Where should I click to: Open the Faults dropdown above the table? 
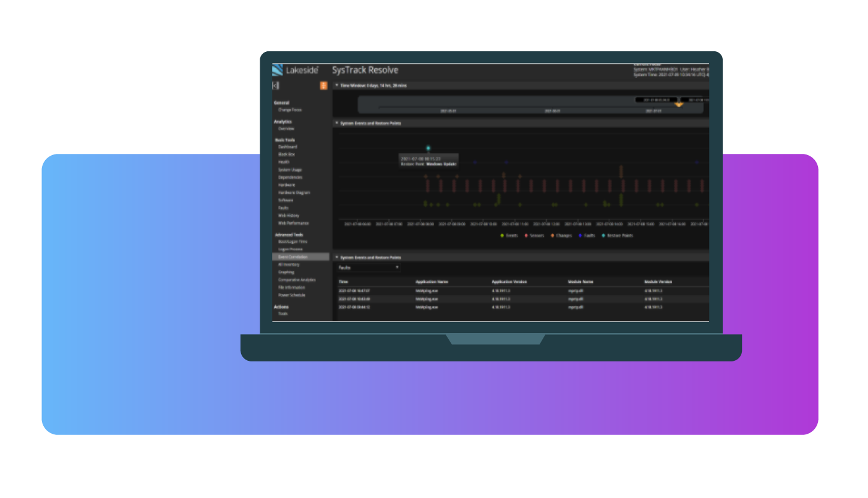tap(369, 268)
